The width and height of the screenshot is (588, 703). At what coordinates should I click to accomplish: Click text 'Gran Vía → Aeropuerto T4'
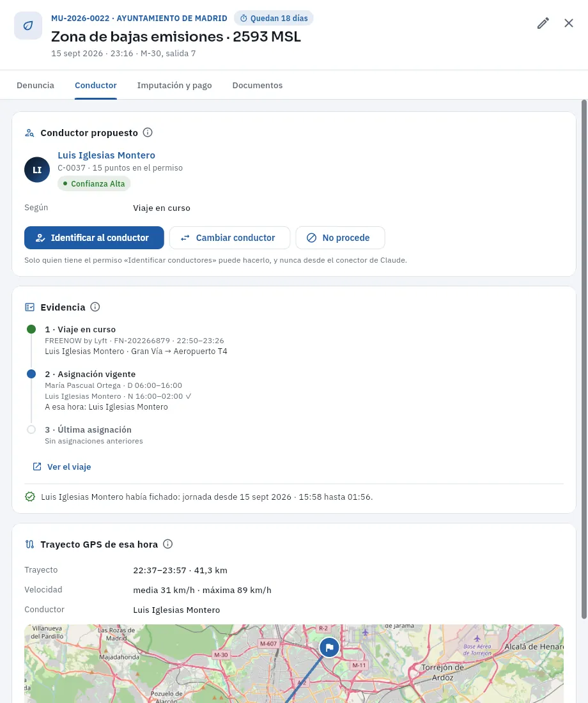179,351
